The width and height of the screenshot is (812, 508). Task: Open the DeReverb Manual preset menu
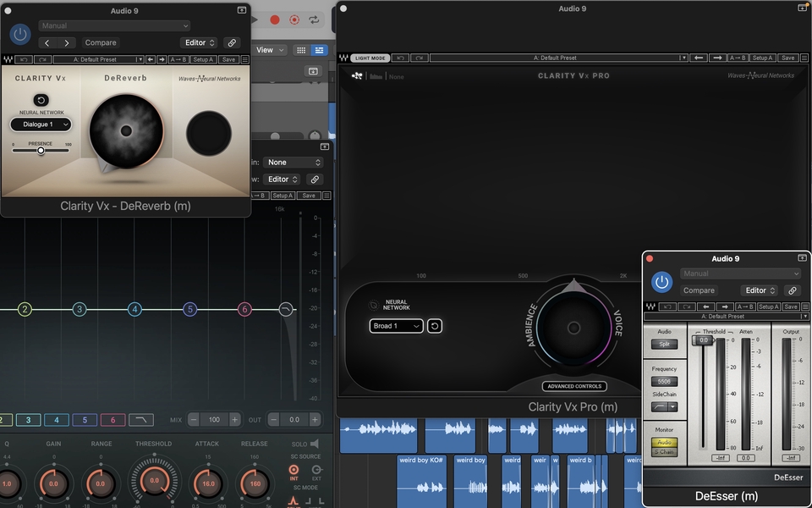point(114,26)
